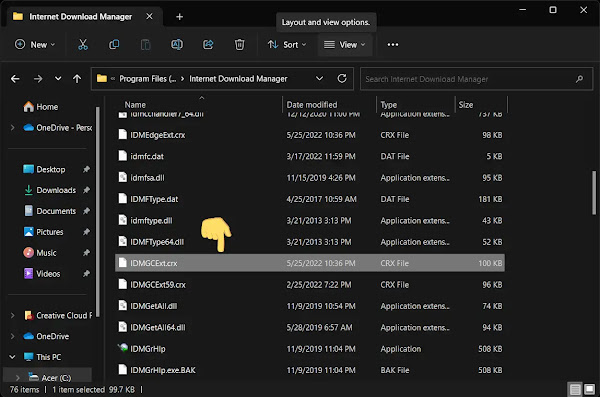The image size is (600, 397).
Task: Select the IDMFType.dat file
Action: click(x=310, y=199)
